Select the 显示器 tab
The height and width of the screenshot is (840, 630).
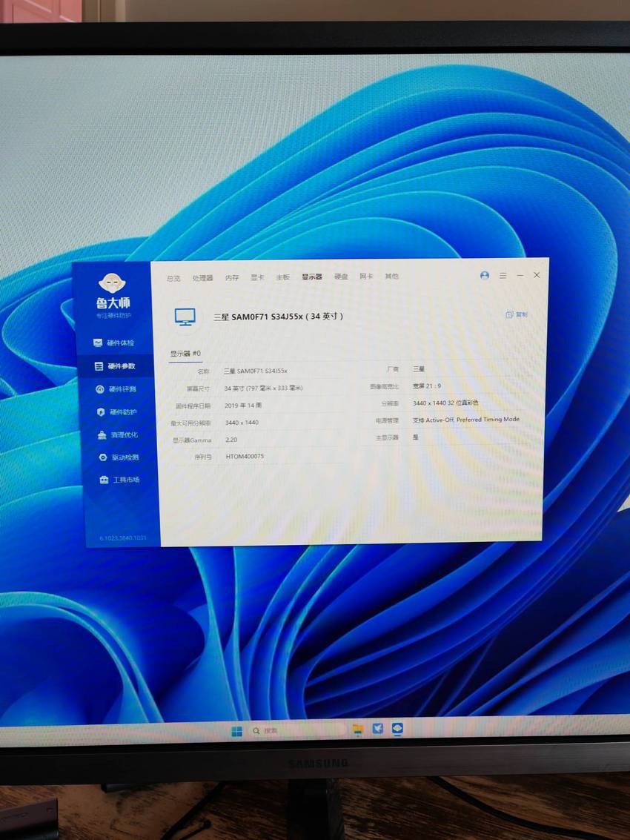(312, 277)
